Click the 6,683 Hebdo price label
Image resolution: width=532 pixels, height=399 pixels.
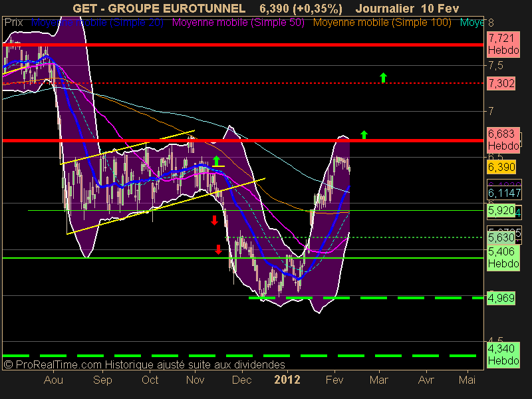click(503, 140)
